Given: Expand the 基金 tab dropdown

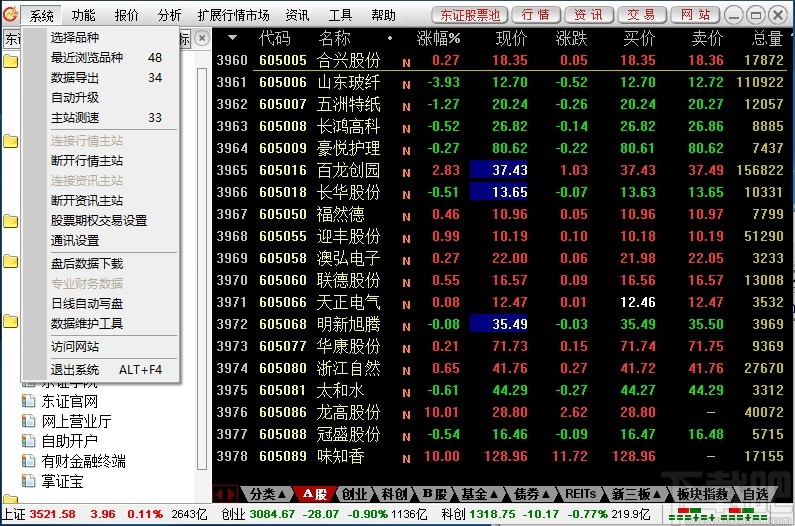Looking at the screenshot, I should 493,494.
